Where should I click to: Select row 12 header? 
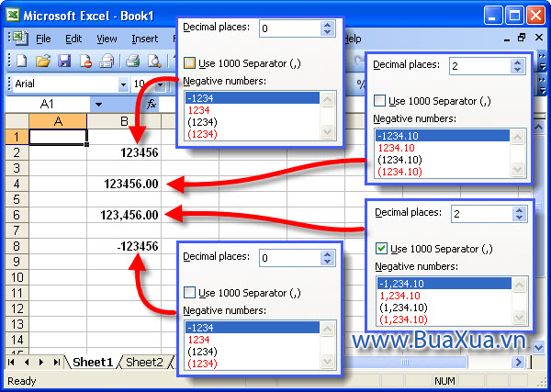17,308
